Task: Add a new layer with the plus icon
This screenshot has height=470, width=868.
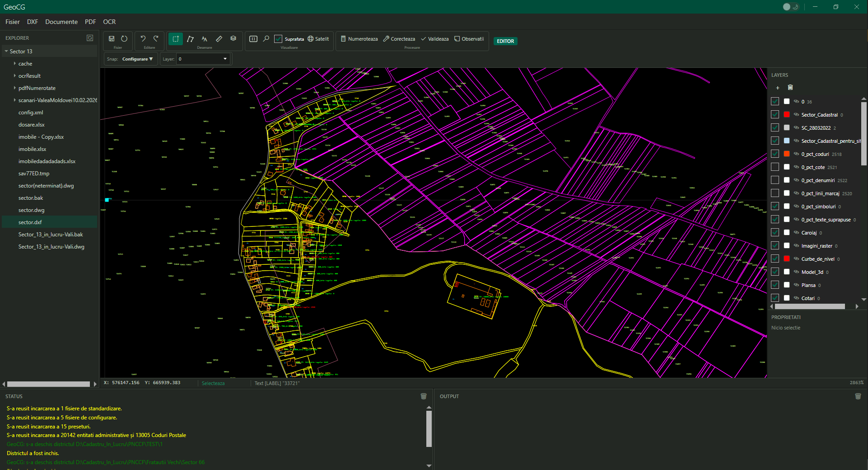Action: click(778, 88)
